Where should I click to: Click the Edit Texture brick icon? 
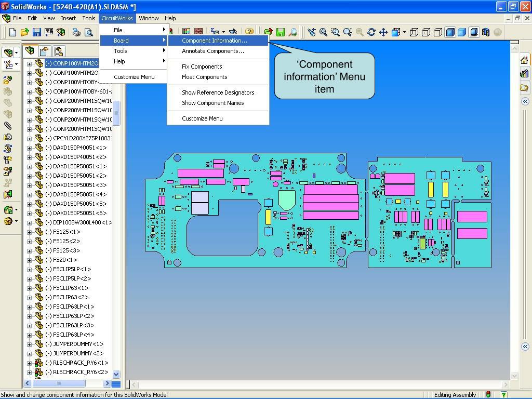click(x=198, y=32)
